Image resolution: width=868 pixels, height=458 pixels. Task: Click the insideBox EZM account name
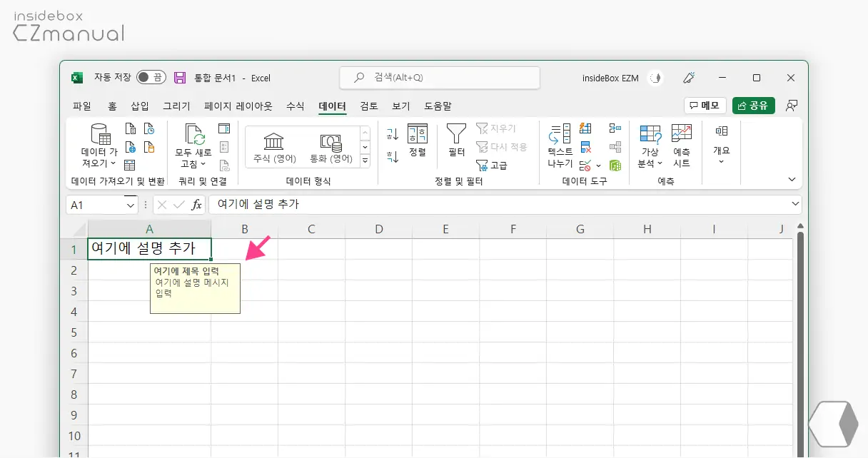coord(610,78)
